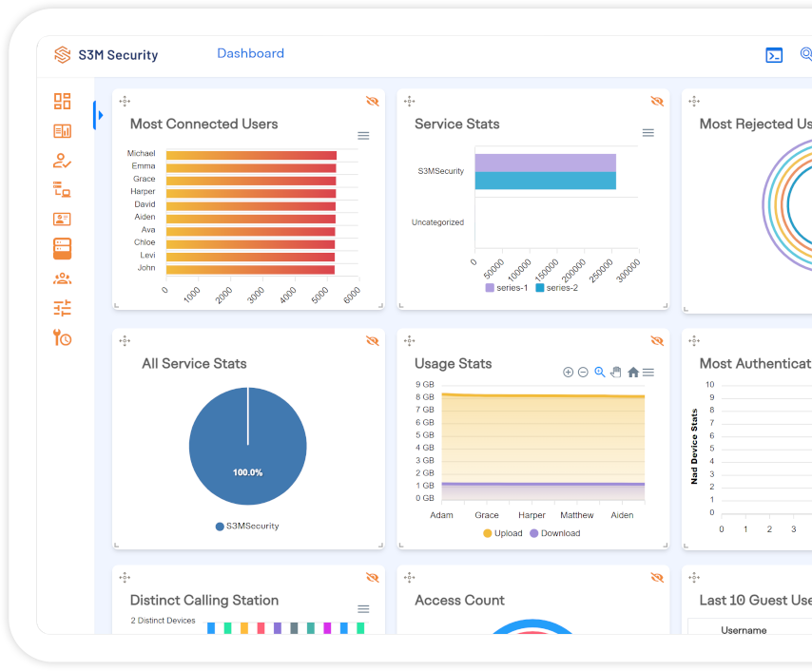Open the Most Connected Users chart menu

[363, 136]
